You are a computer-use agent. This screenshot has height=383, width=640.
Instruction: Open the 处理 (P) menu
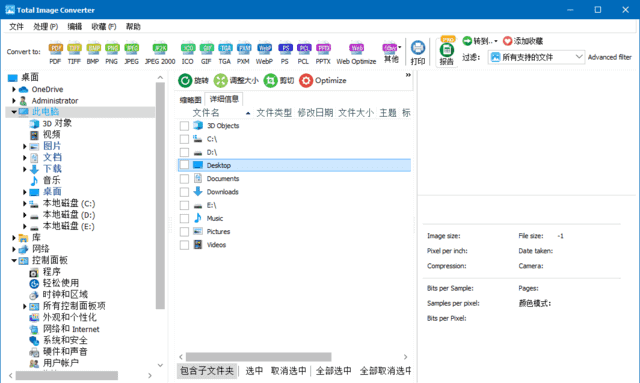[x=45, y=27]
